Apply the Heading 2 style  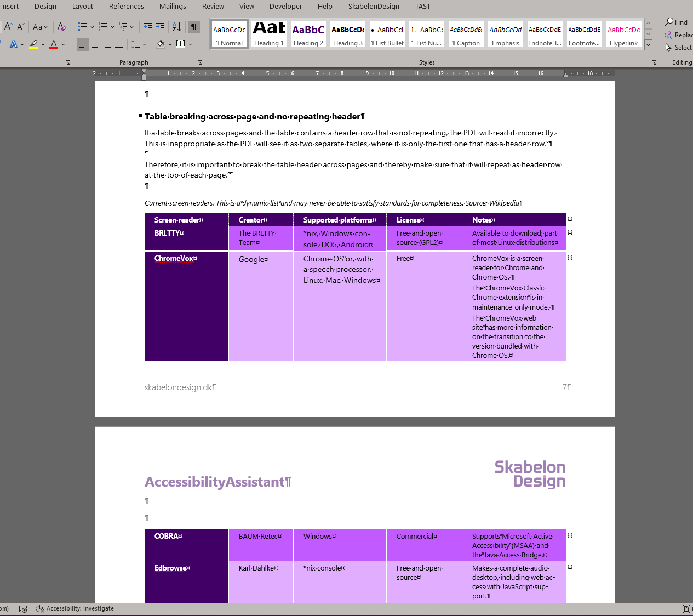pyautogui.click(x=308, y=35)
